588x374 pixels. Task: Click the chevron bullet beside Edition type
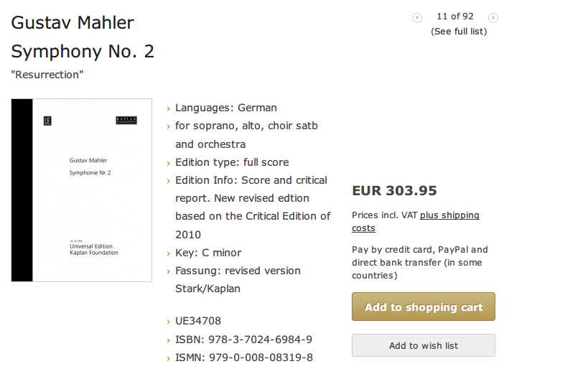point(169,163)
